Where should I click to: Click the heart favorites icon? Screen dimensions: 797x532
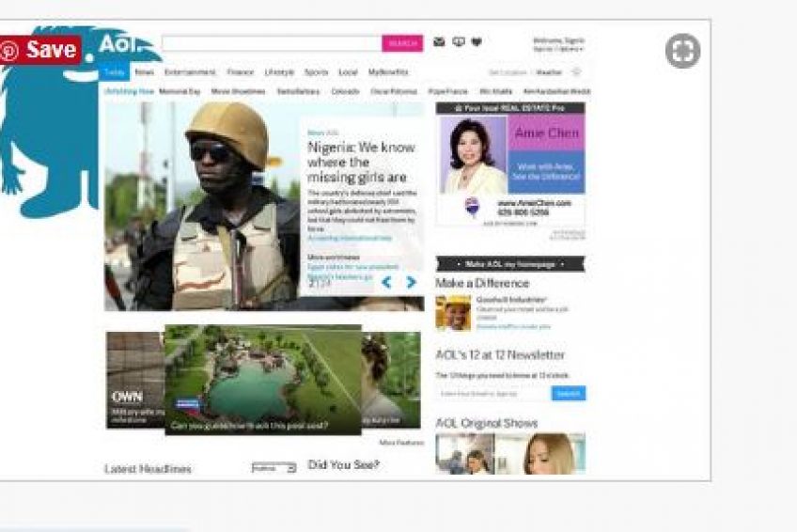point(477,42)
